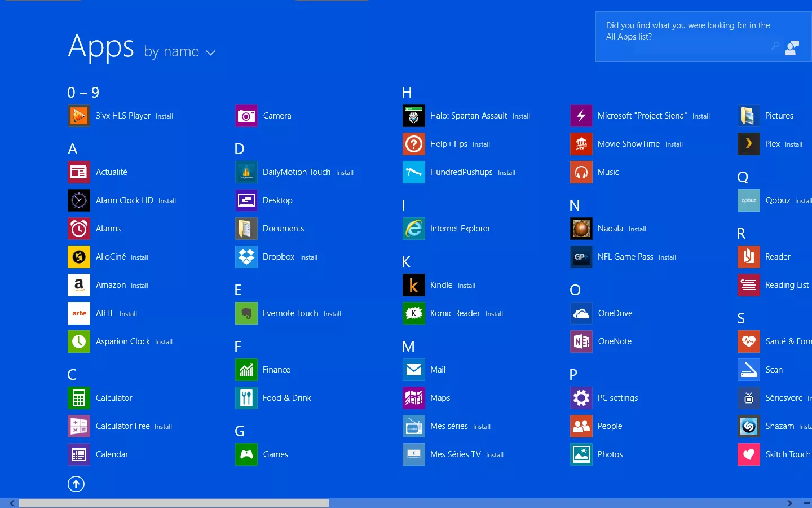Launch the Evernote Touch icon
This screenshot has width=812, height=508.
pyautogui.click(x=246, y=313)
